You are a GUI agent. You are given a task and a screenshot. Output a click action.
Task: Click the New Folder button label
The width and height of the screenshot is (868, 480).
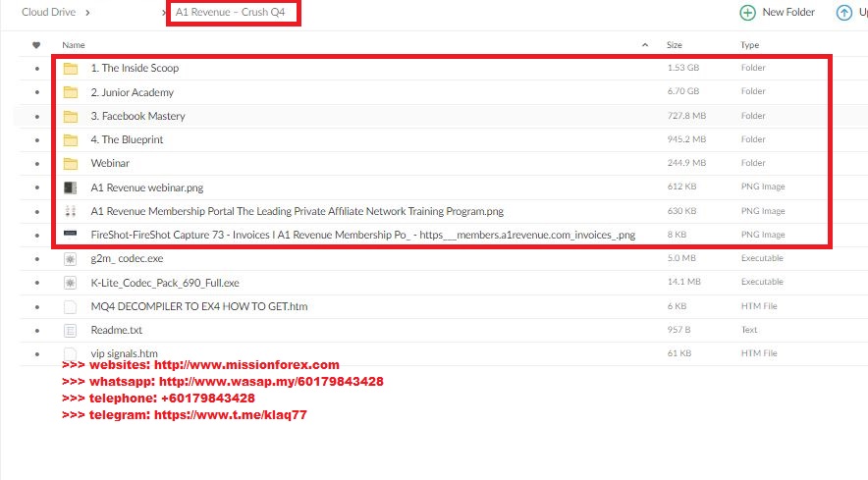[788, 12]
